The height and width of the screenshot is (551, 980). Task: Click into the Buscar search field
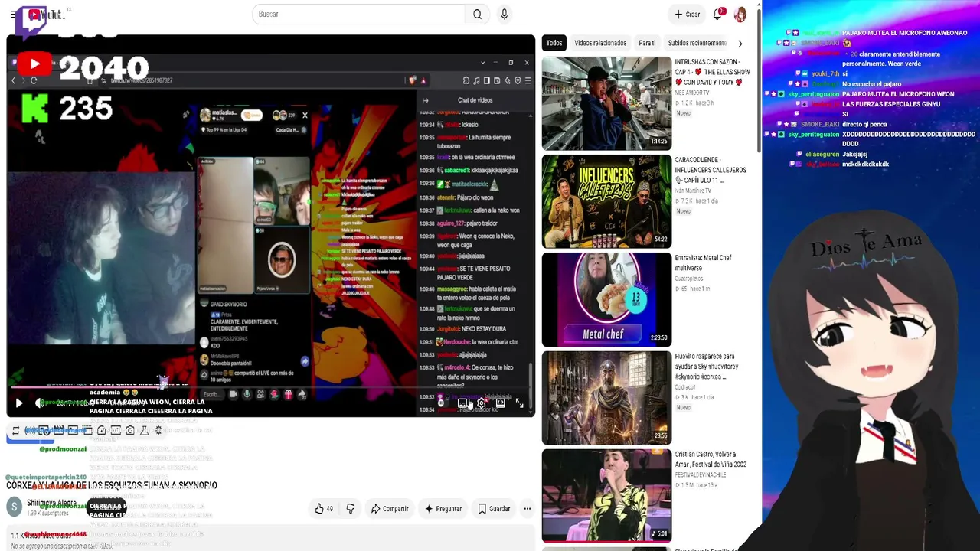pyautogui.click(x=358, y=14)
